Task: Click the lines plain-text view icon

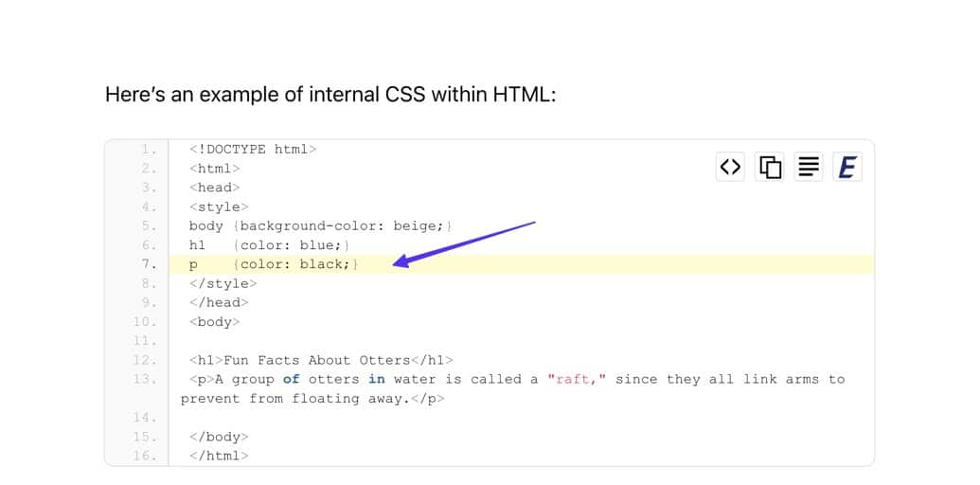Action: coord(808,168)
